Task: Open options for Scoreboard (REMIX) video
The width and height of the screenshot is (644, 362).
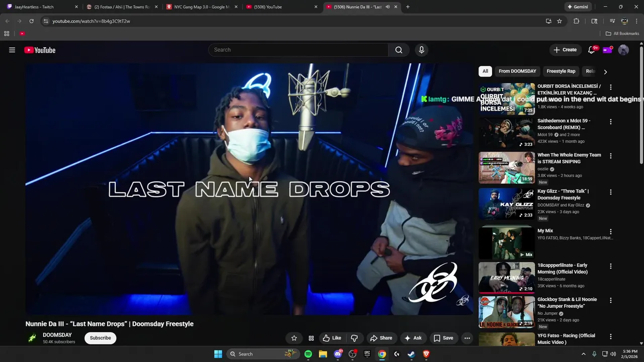Action: 611,122
